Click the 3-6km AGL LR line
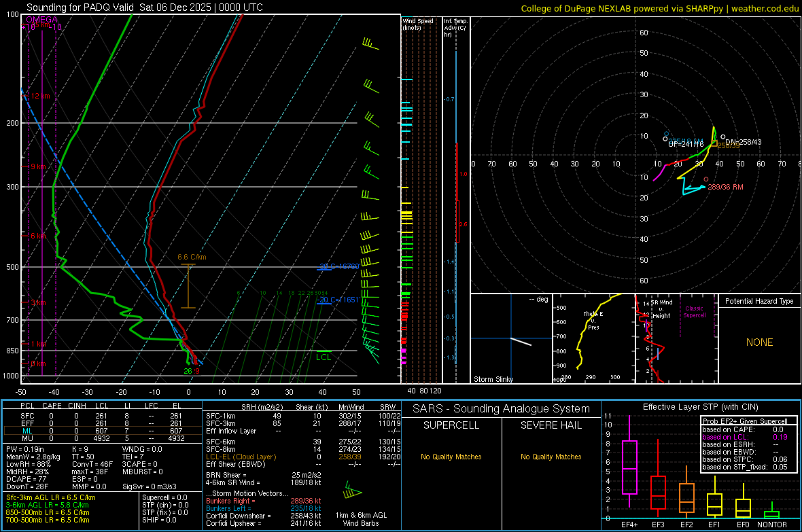The width and height of the screenshot is (802, 532). (48, 505)
